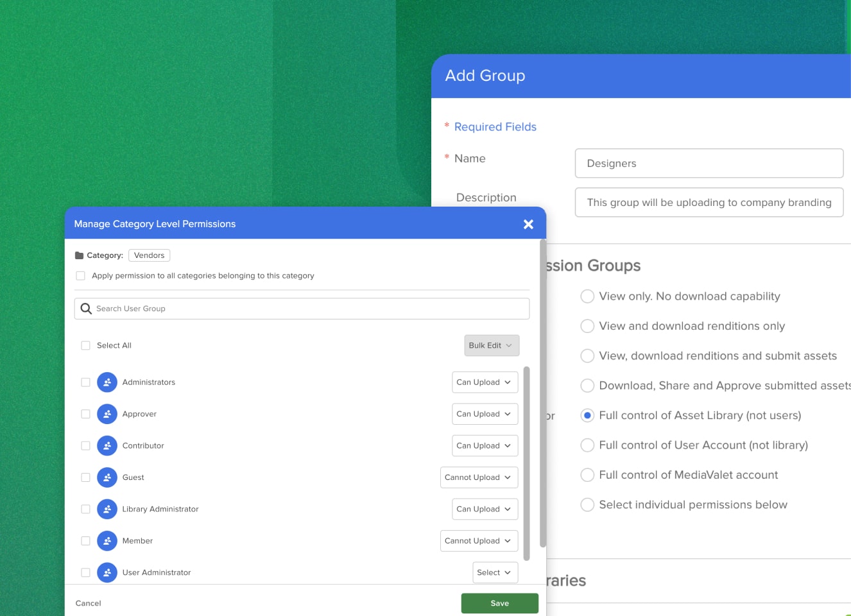Click the Library Administrator group icon
Image resolution: width=851 pixels, height=616 pixels.
107,509
